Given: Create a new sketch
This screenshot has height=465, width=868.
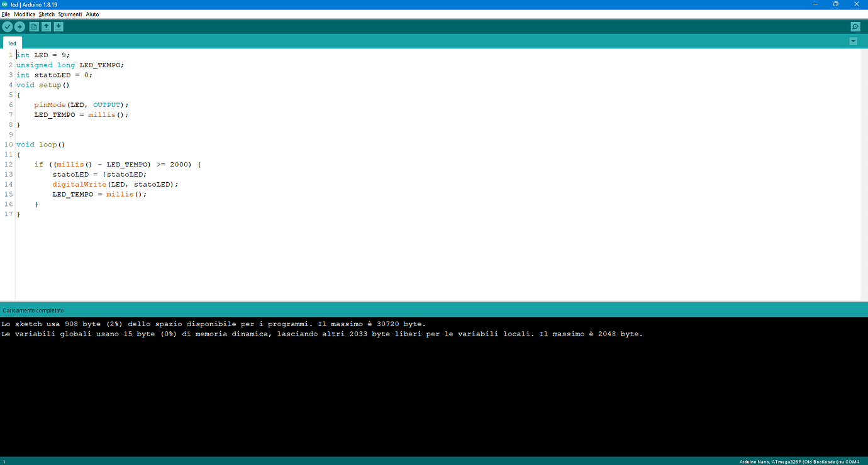Looking at the screenshot, I should coord(33,26).
